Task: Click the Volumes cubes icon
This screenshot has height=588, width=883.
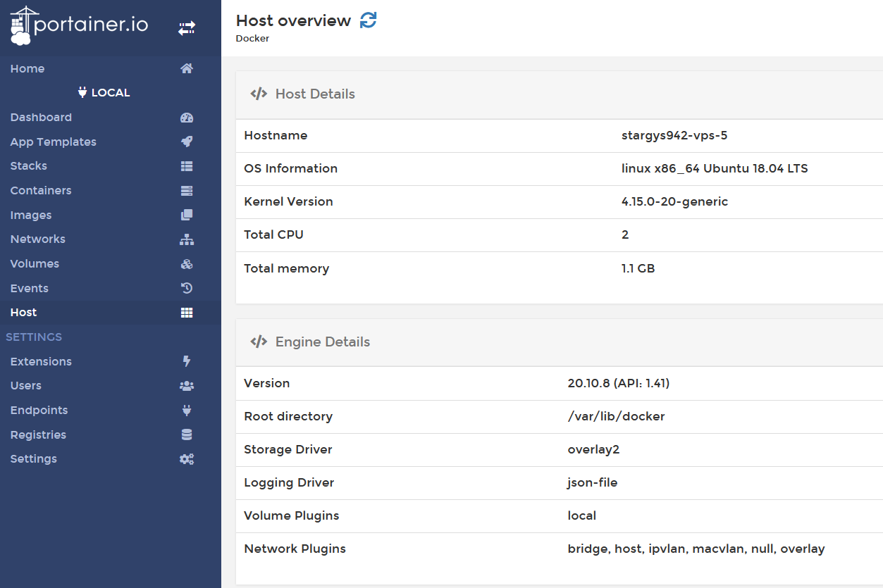Action: tap(187, 264)
